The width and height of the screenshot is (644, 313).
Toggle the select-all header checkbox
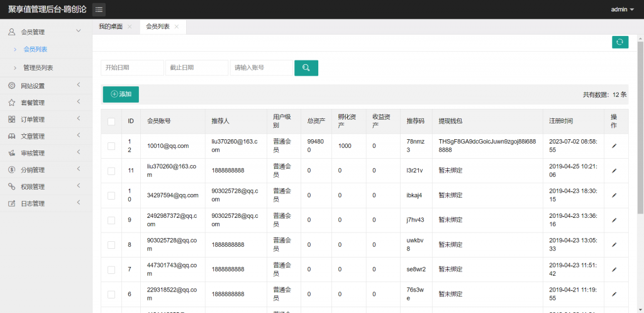click(111, 122)
